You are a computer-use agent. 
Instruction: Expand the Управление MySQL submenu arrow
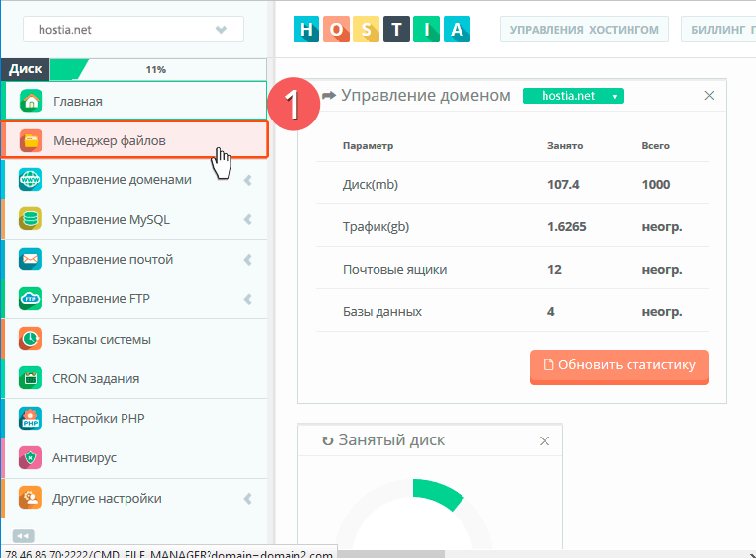[x=248, y=219]
